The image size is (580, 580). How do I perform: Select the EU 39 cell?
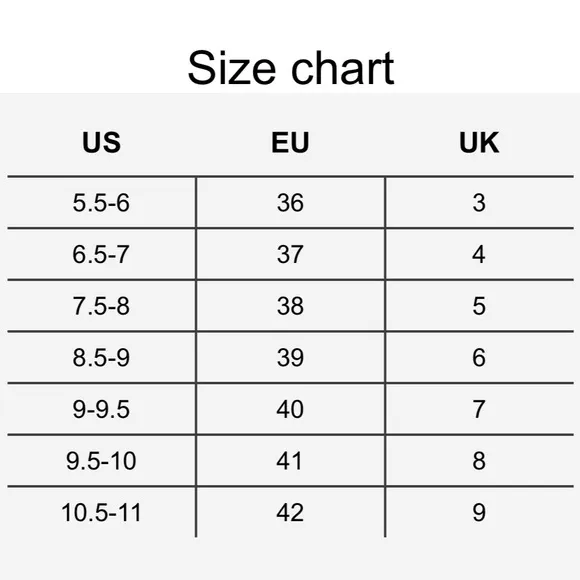(x=290, y=358)
